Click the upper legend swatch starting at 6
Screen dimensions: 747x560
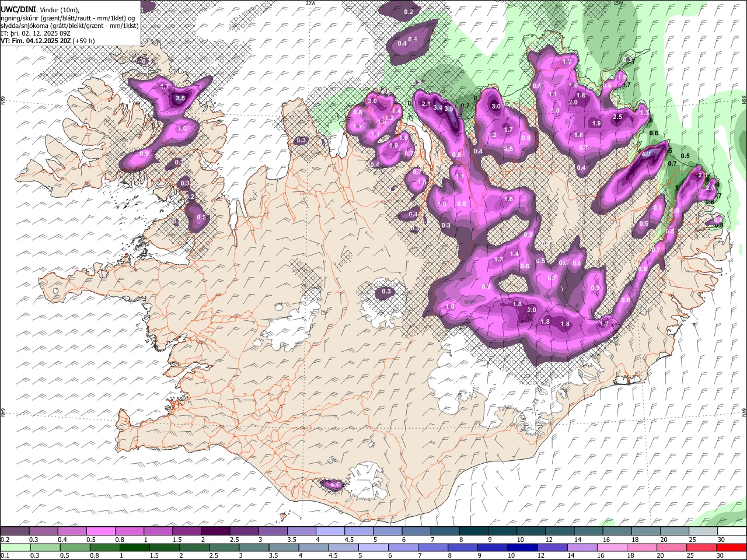click(417, 531)
